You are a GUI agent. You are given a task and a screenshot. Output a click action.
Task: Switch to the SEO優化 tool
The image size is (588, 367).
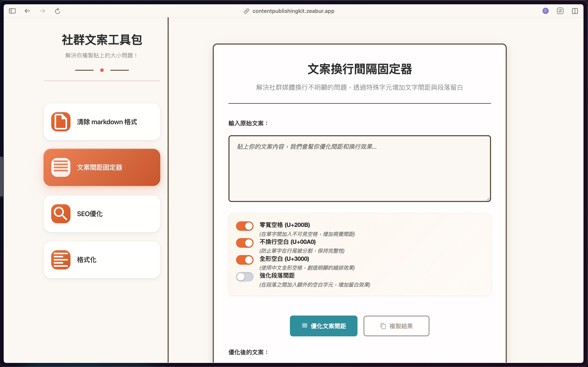(x=90, y=214)
